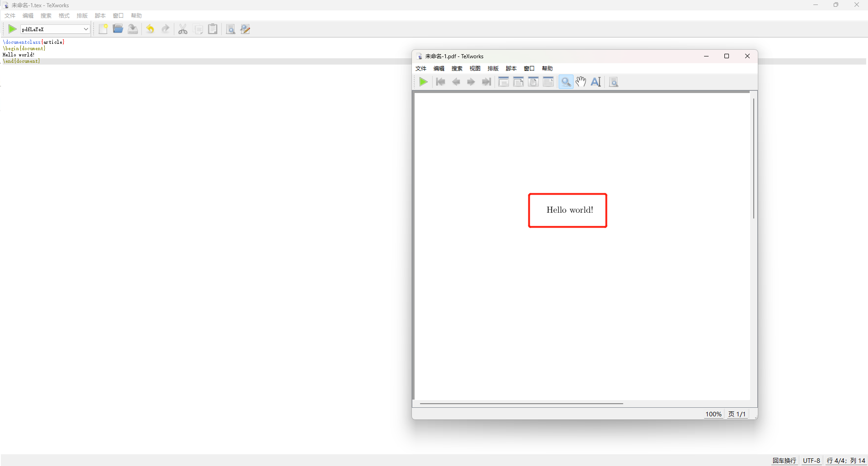Open 文件 menu in editor window

(x=10, y=16)
